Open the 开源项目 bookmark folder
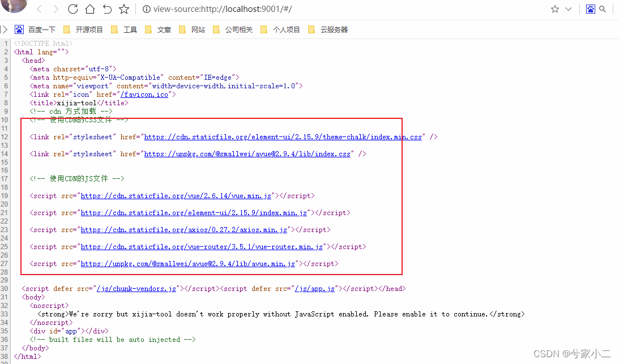Viewport: 619px width, 364px height. click(83, 29)
